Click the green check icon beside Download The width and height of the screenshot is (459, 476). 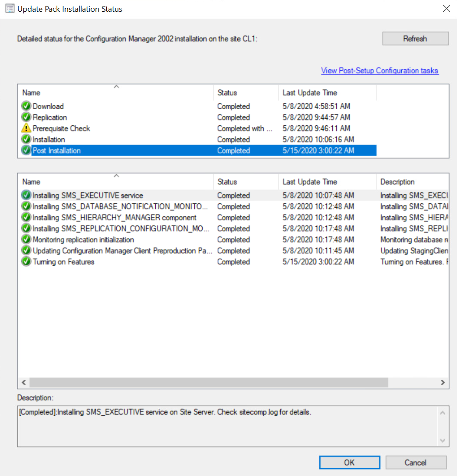coord(26,106)
